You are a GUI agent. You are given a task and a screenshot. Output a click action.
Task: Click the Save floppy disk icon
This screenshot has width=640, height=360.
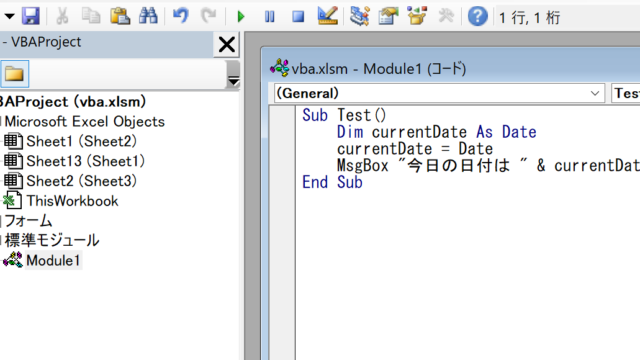coord(31,16)
